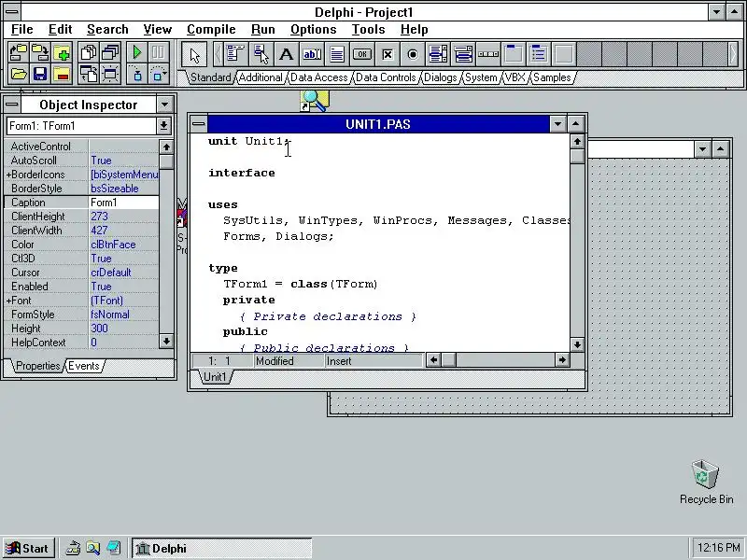Click the Step Over debug icon
Viewport: 747px width, 560px height.
(x=159, y=75)
